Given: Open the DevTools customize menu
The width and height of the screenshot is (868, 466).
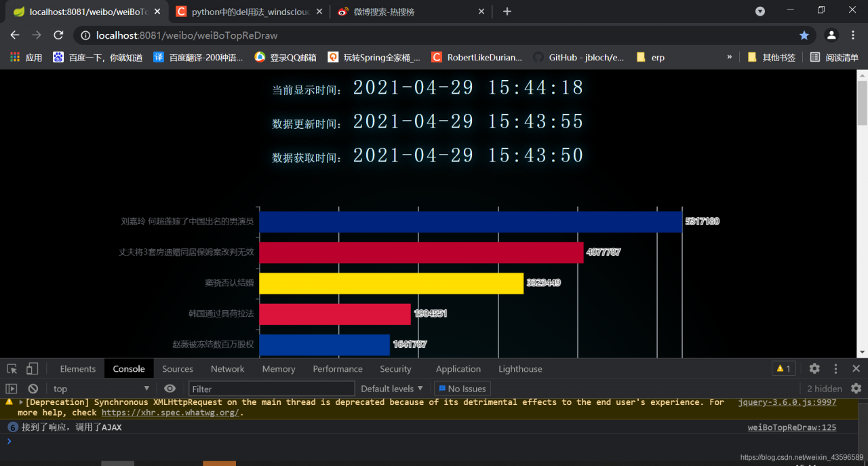Looking at the screenshot, I should tap(835, 368).
